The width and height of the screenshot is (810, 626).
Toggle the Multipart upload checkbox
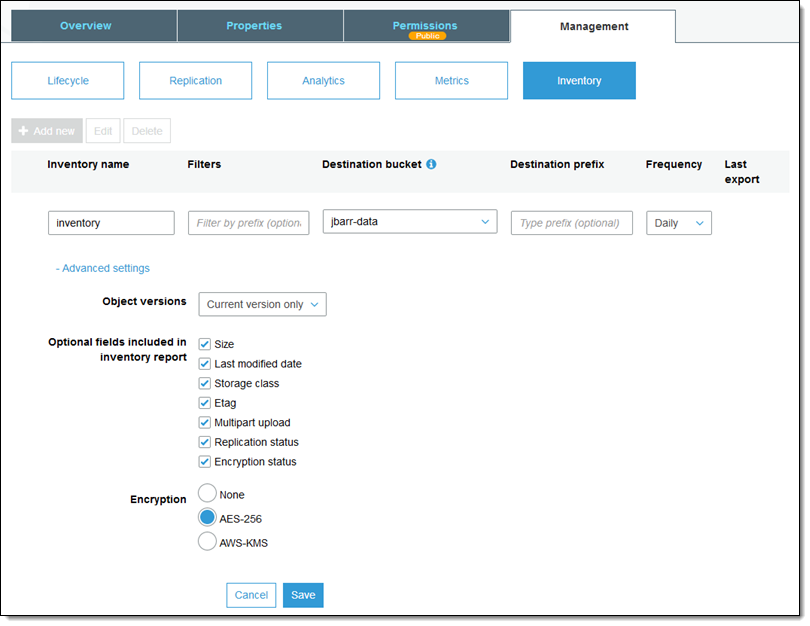coord(205,423)
